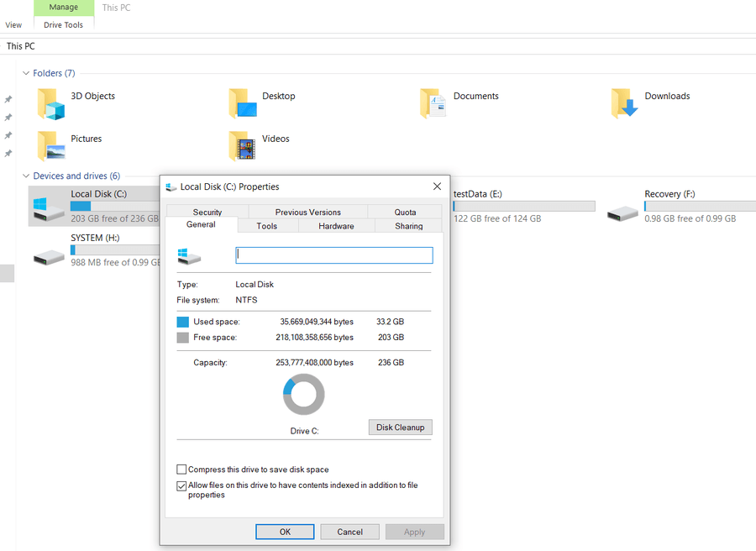This screenshot has height=551, width=756.
Task: Close the Local Disk (C:) Properties dialog
Action: (437, 186)
